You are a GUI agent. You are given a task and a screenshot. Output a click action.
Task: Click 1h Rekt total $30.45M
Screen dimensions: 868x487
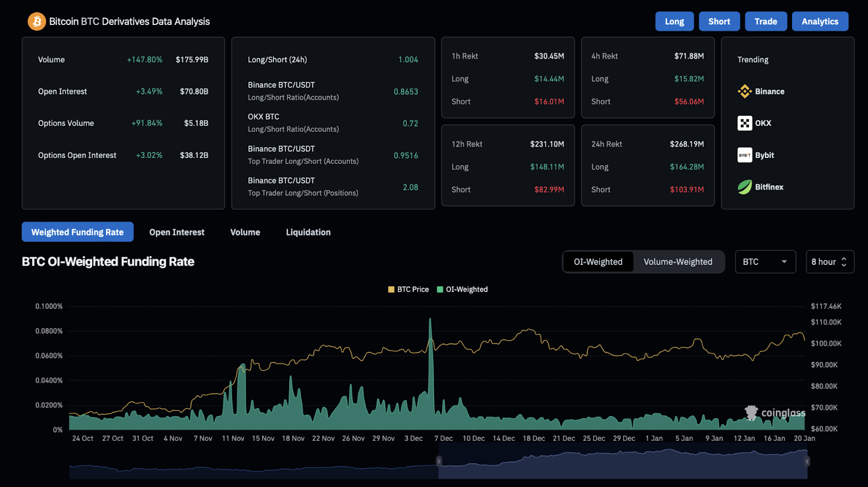coord(549,56)
